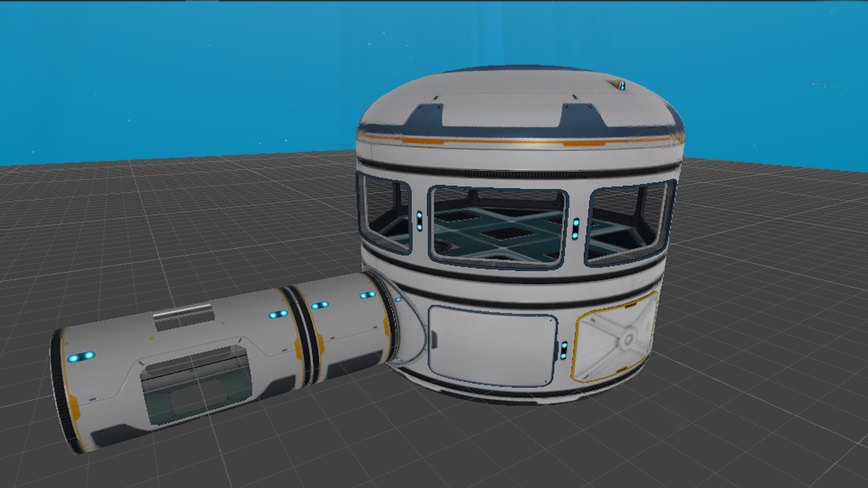Select the orange trim ring on the dome

(520, 142)
